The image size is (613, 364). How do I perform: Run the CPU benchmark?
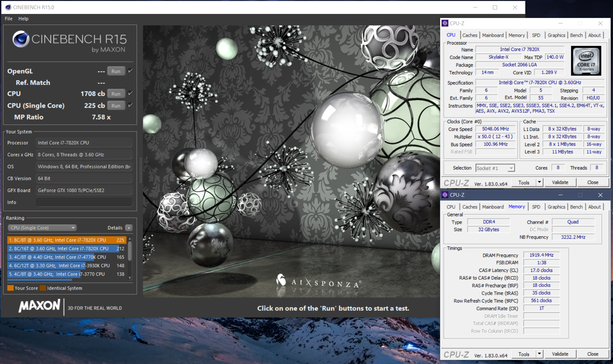pos(116,93)
